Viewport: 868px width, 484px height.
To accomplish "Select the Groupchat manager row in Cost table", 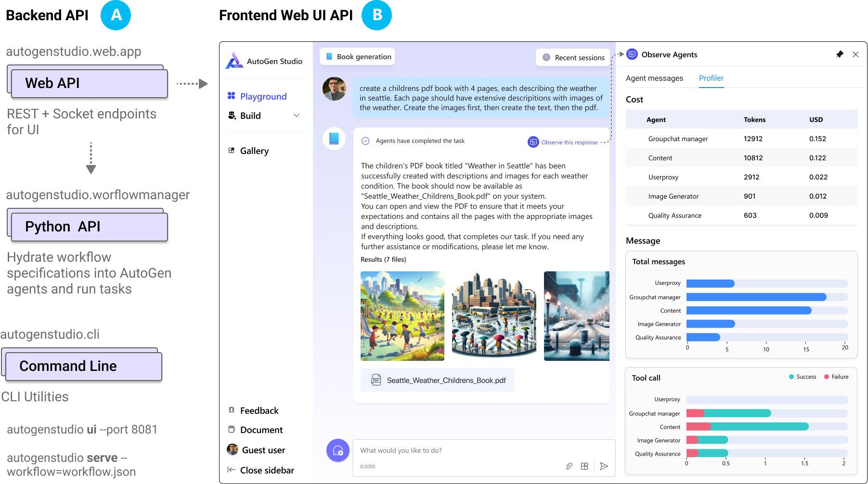I will point(741,139).
